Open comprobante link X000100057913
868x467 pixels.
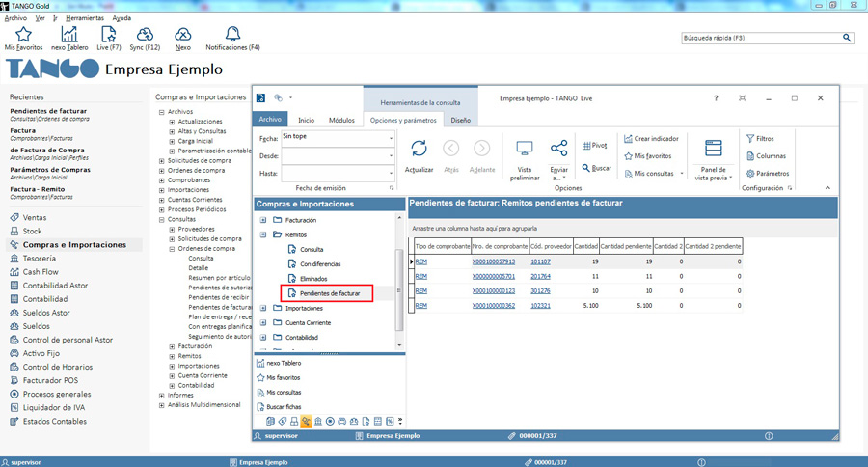(x=493, y=261)
